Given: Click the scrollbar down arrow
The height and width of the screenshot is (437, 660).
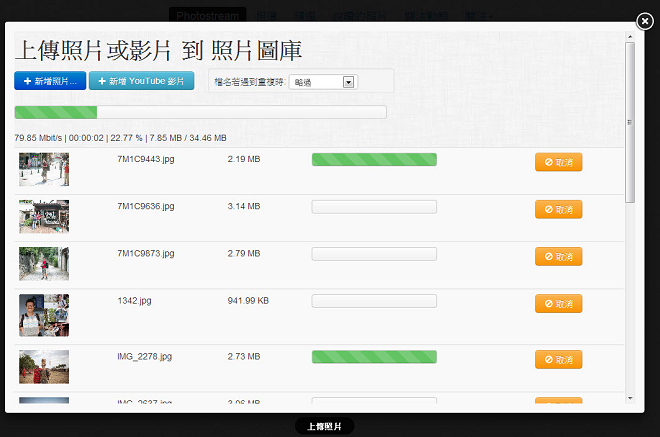Looking at the screenshot, I should 630,398.
